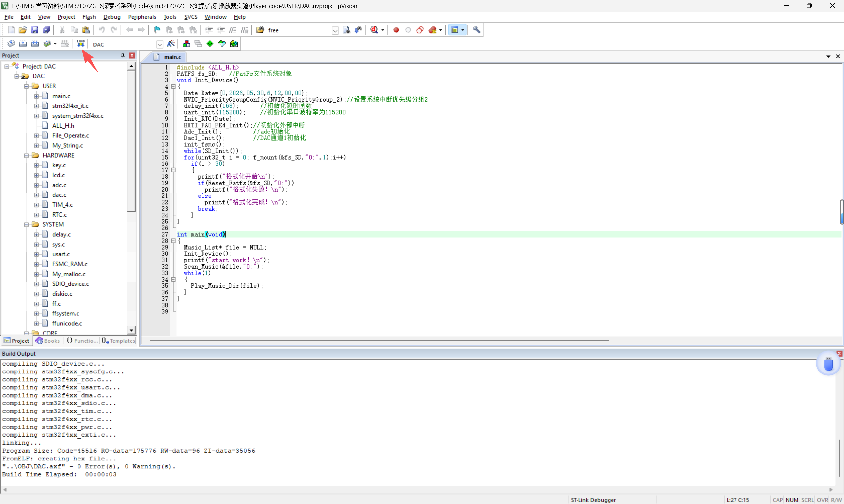Open the find combo box showing free
The height and width of the screenshot is (504, 844).
[x=335, y=31]
